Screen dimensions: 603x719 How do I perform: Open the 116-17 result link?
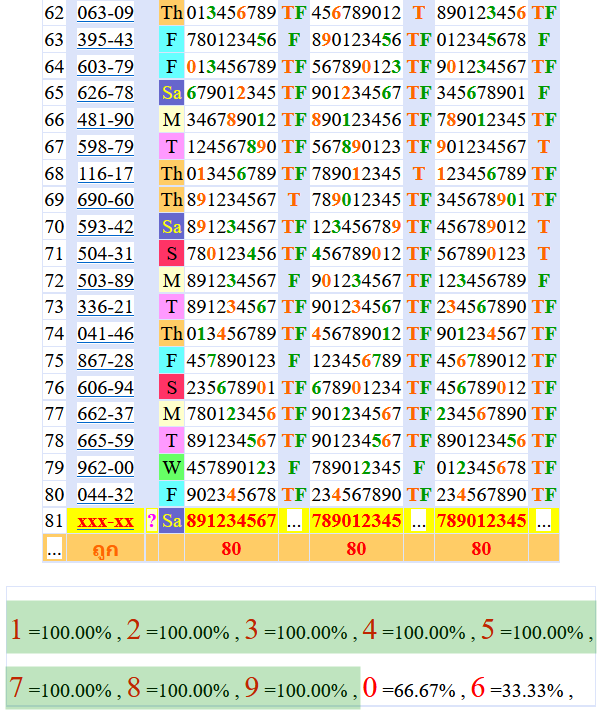[105, 174]
